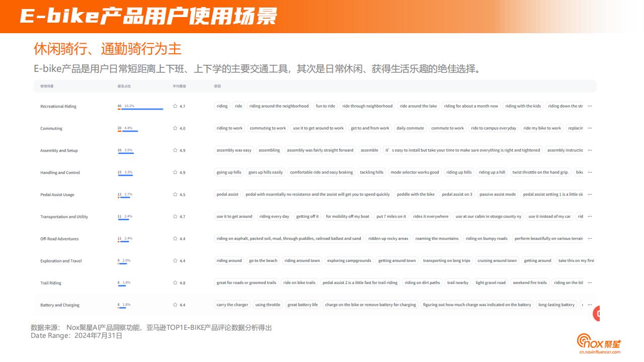Click the 'use it instead of my car' tag

click(x=549, y=217)
